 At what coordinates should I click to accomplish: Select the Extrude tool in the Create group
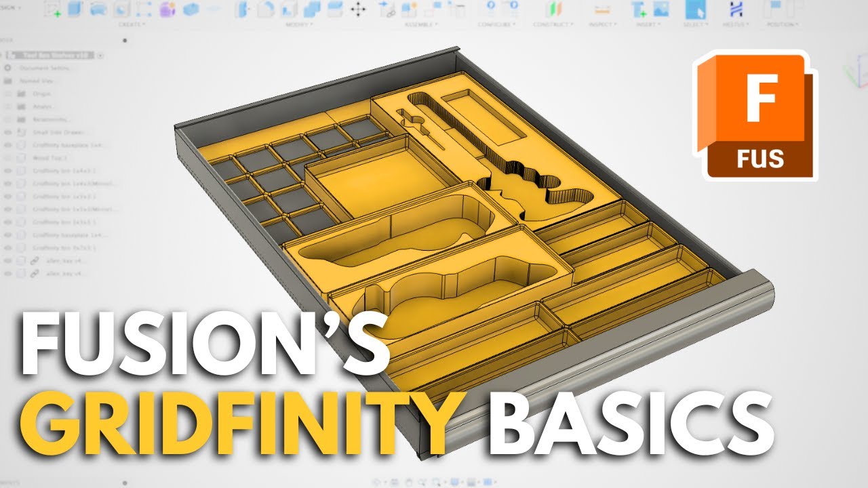pyautogui.click(x=76, y=9)
